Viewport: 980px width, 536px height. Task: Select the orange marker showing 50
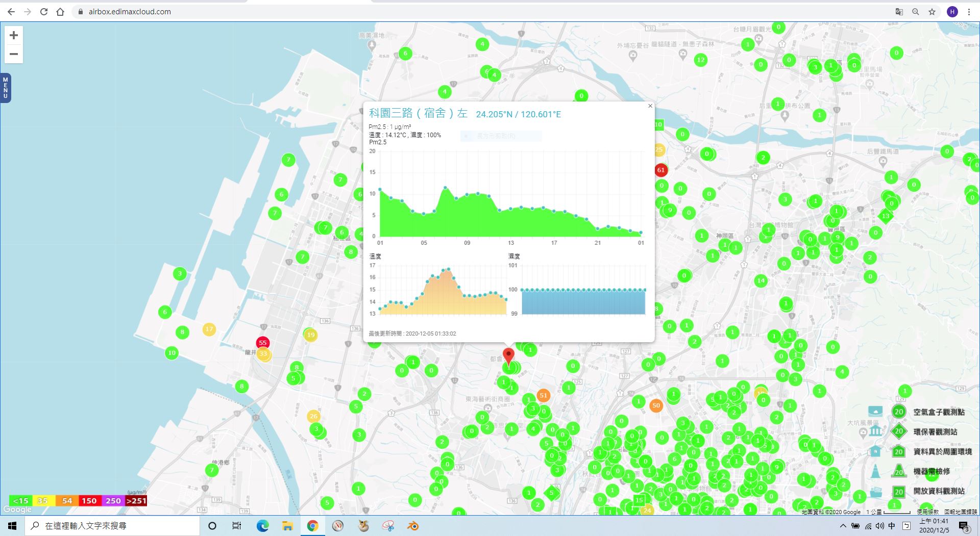tap(656, 405)
